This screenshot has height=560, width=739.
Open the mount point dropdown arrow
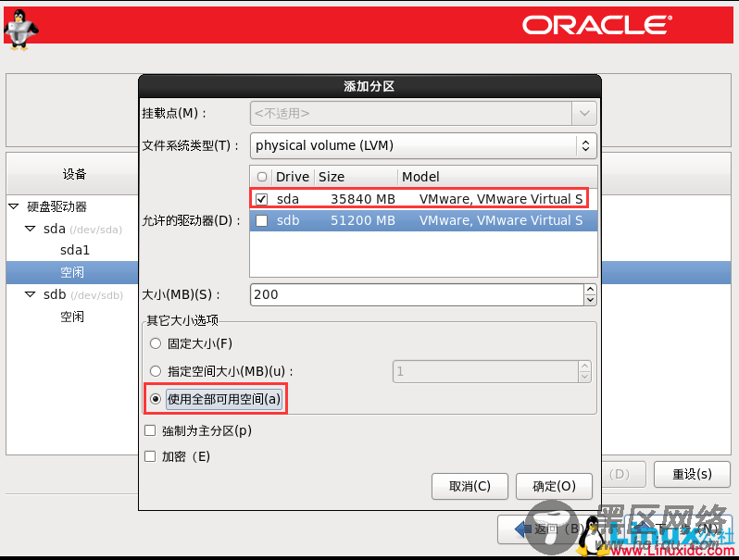(584, 114)
